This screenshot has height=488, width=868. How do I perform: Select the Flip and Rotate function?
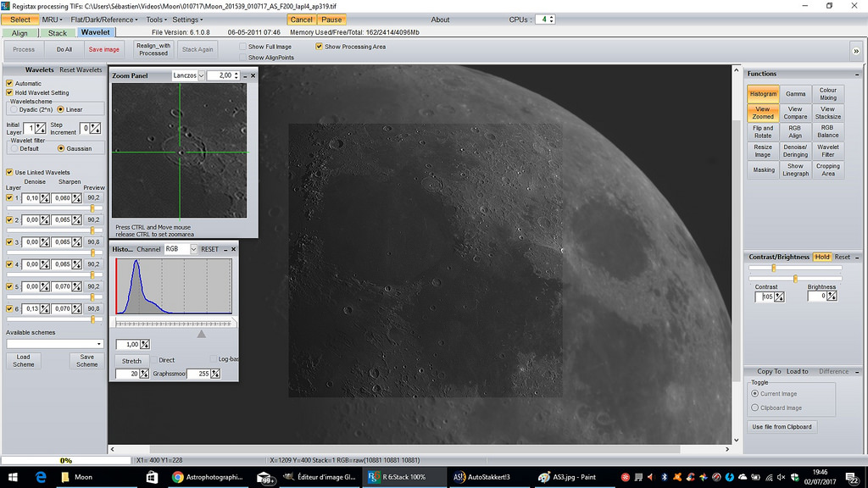[x=763, y=132]
